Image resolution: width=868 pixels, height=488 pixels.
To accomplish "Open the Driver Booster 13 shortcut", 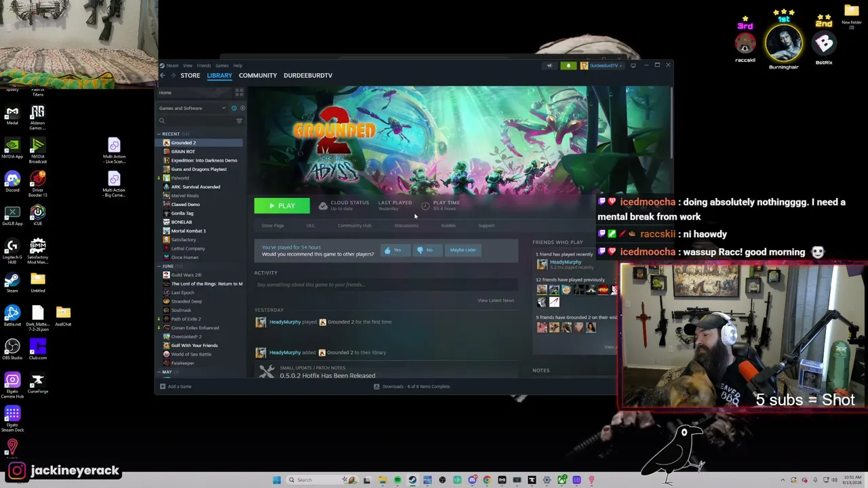I will pyautogui.click(x=37, y=184).
